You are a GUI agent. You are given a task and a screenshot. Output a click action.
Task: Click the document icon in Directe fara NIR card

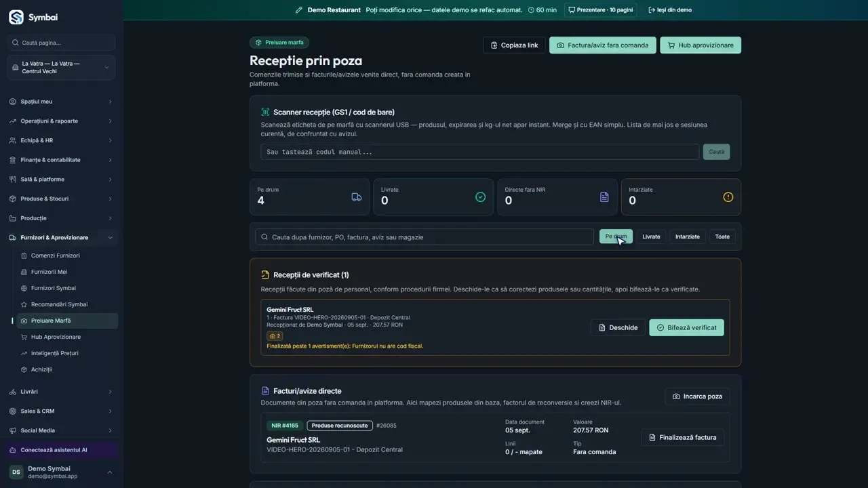[604, 197]
